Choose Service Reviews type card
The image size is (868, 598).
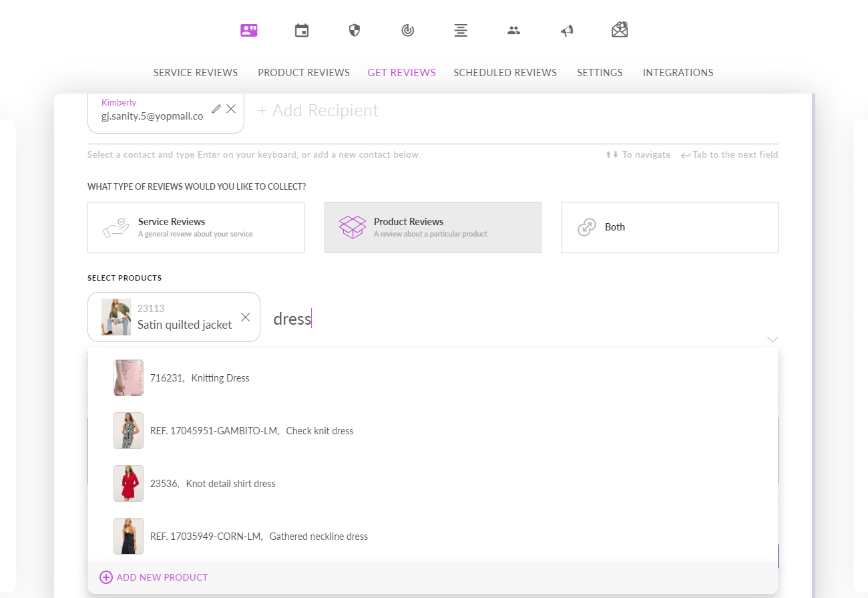[196, 227]
